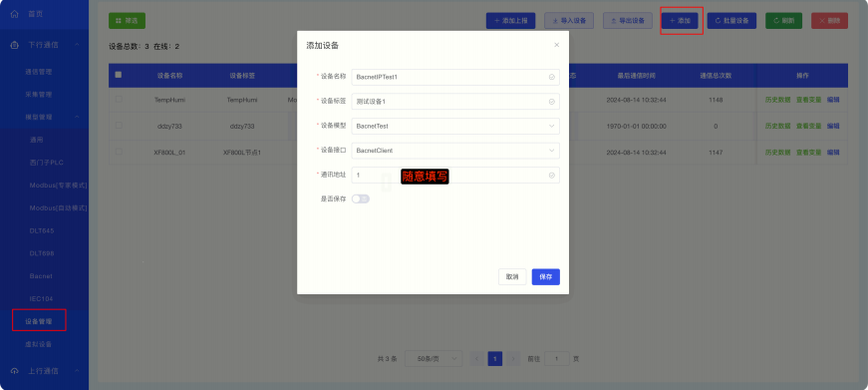The width and height of the screenshot is (868, 390).
Task: Select DLT698 in the sidebar
Action: pos(42,253)
